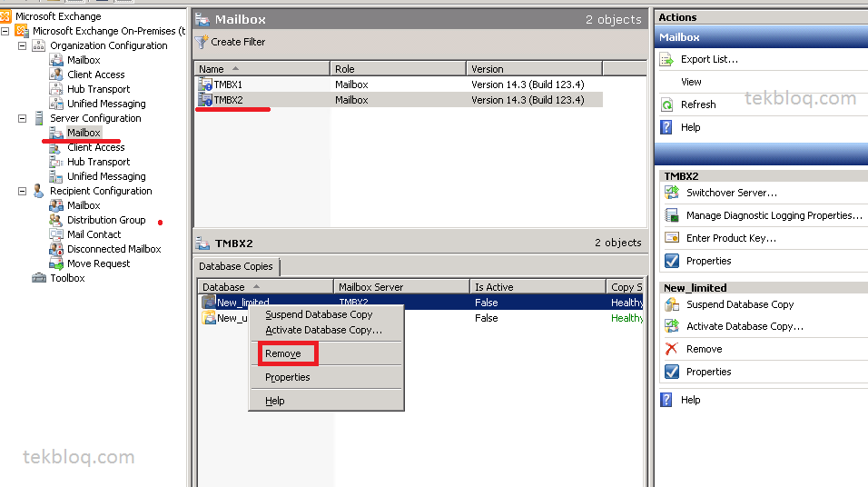Click Hub Transport icon under Organization Configuration

point(56,89)
